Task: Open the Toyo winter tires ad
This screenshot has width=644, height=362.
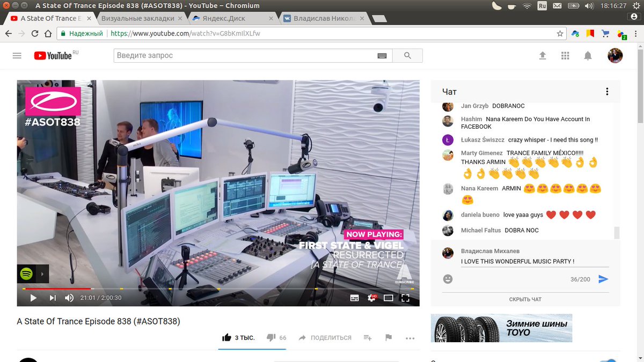Action: coord(501,328)
